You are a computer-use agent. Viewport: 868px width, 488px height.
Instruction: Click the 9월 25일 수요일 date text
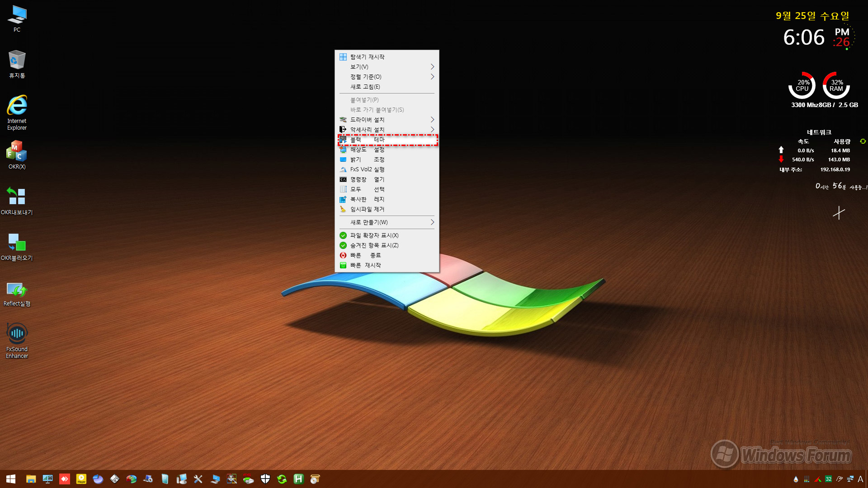[x=812, y=16]
